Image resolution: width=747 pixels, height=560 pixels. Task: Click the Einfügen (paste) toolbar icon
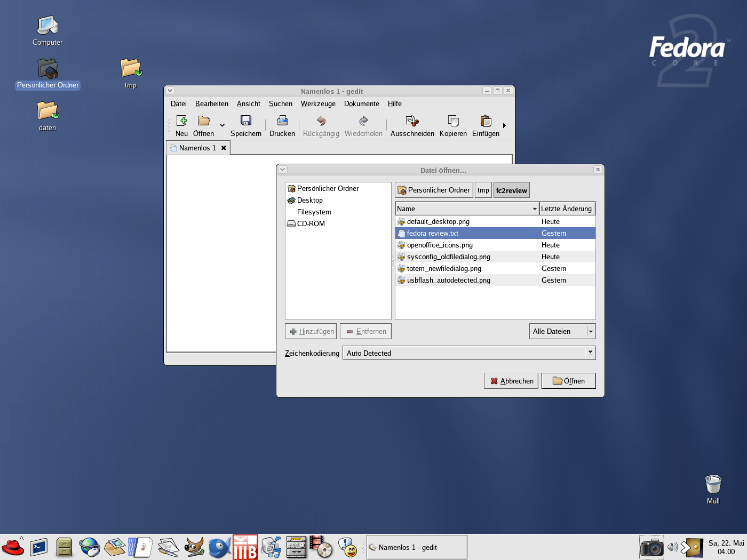pyautogui.click(x=484, y=125)
